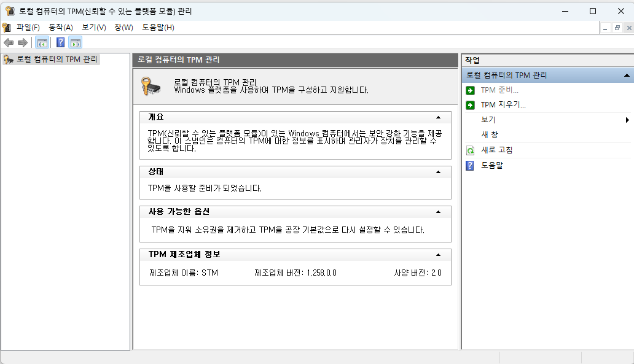Click the green arrow icon beside TPM 지우기
Screen dimensions: 634x364
click(x=470, y=105)
